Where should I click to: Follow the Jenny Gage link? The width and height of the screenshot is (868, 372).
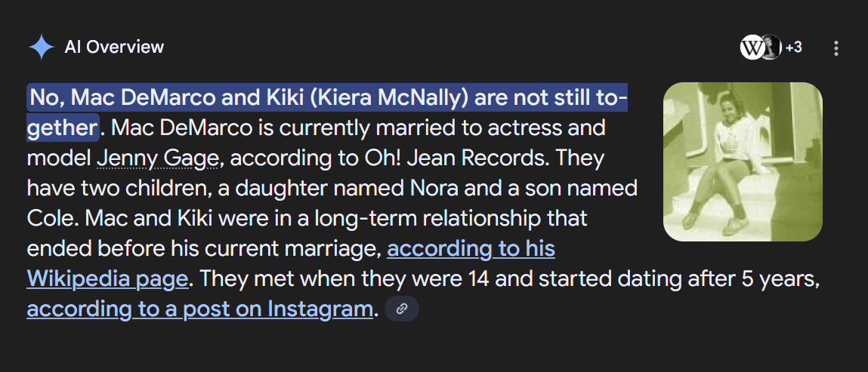coord(158,158)
